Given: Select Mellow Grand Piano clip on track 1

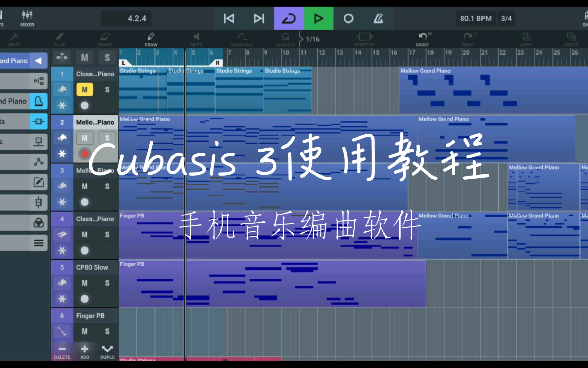Looking at the screenshot, I should [493, 90].
